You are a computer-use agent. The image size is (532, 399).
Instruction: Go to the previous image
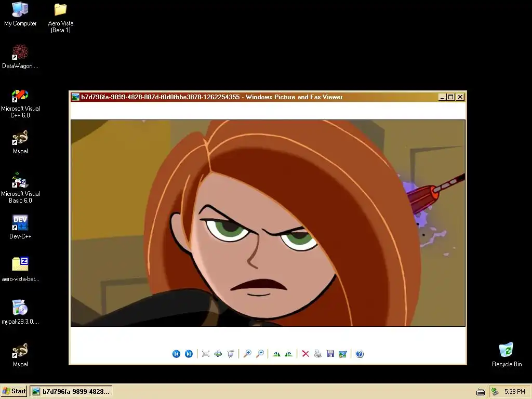pos(176,354)
